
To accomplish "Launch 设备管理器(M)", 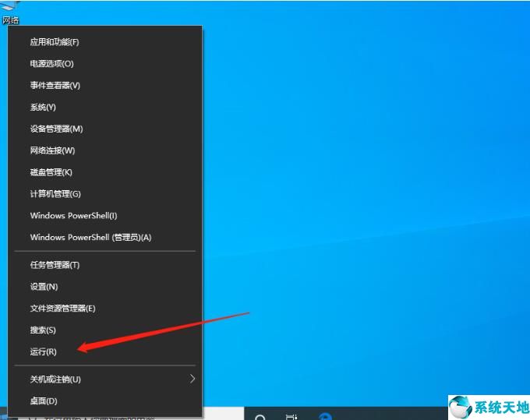I will pyautogui.click(x=104, y=129).
